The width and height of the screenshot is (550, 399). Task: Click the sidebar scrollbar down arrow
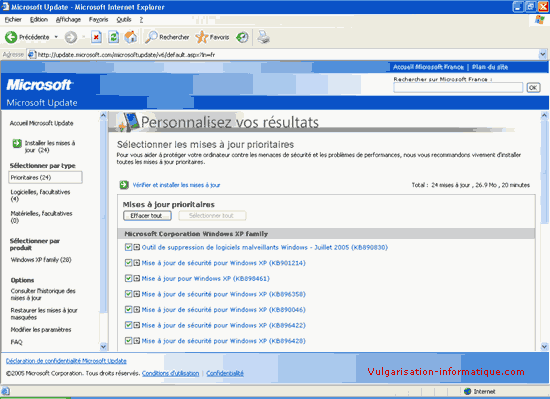coord(103,346)
